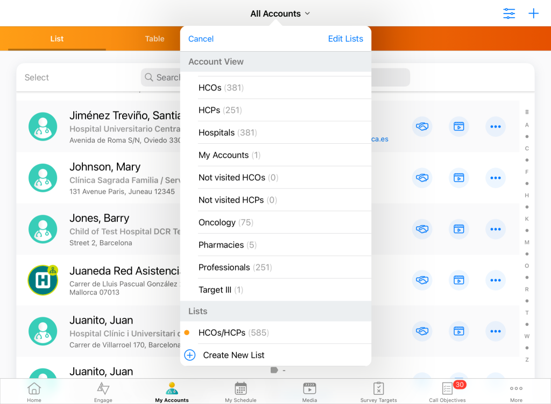Record a call for Juanito, Juan at Hospital Clínic
This screenshot has width=551, height=404.
tap(422, 331)
